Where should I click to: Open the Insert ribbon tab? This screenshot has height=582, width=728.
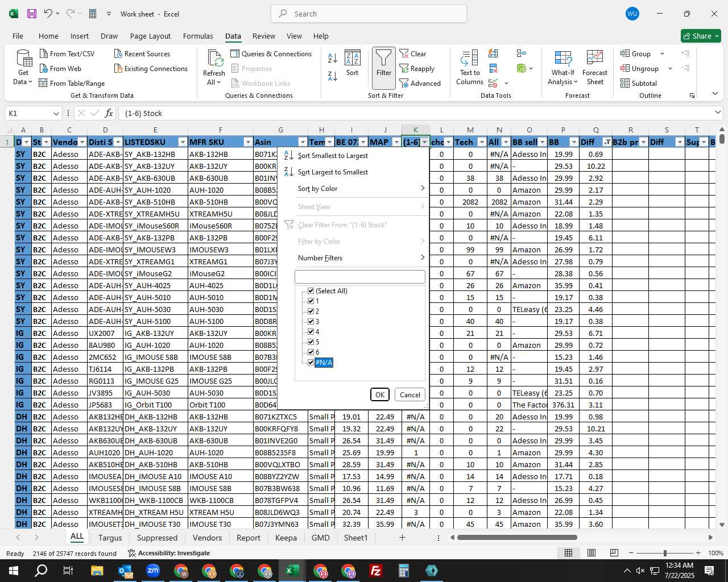tap(80, 36)
